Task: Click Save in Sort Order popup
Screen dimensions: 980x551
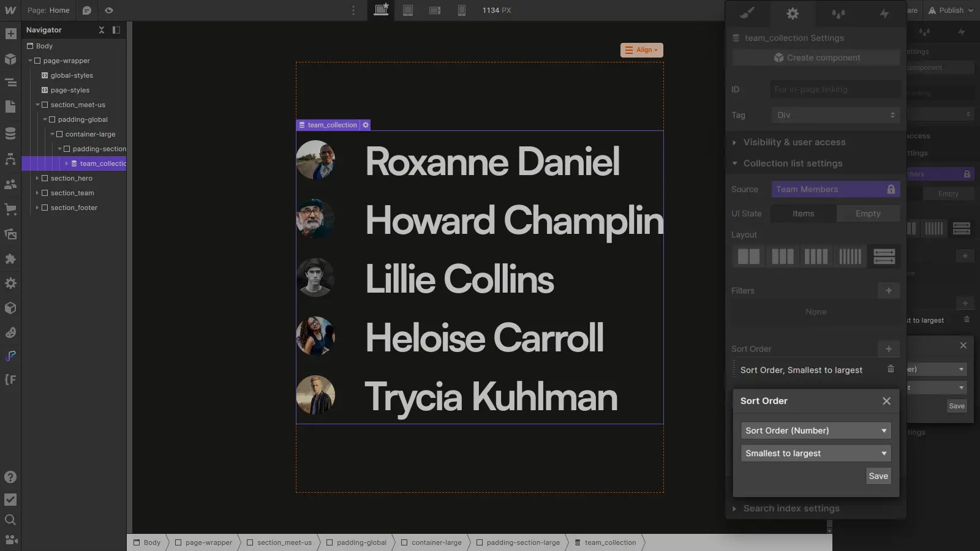Action: click(878, 476)
